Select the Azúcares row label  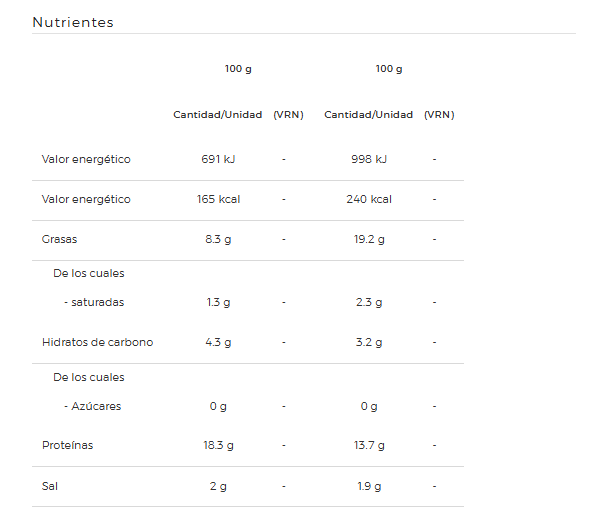95,406
